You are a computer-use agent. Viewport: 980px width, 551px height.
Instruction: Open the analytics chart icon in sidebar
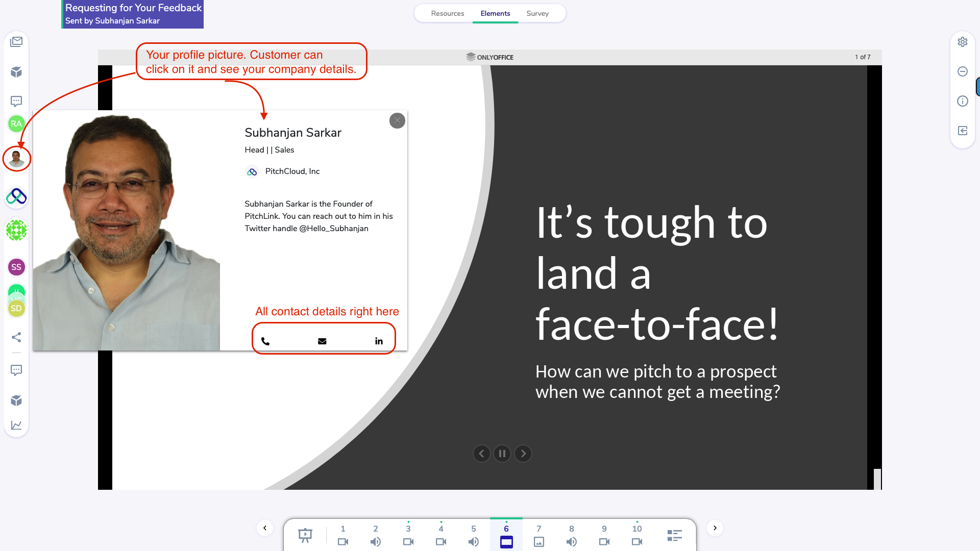click(x=16, y=425)
